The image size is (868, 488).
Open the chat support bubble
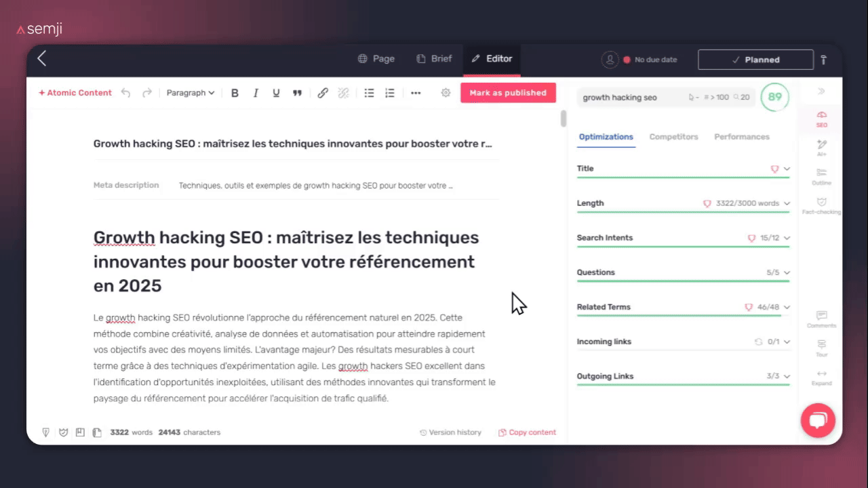point(818,420)
